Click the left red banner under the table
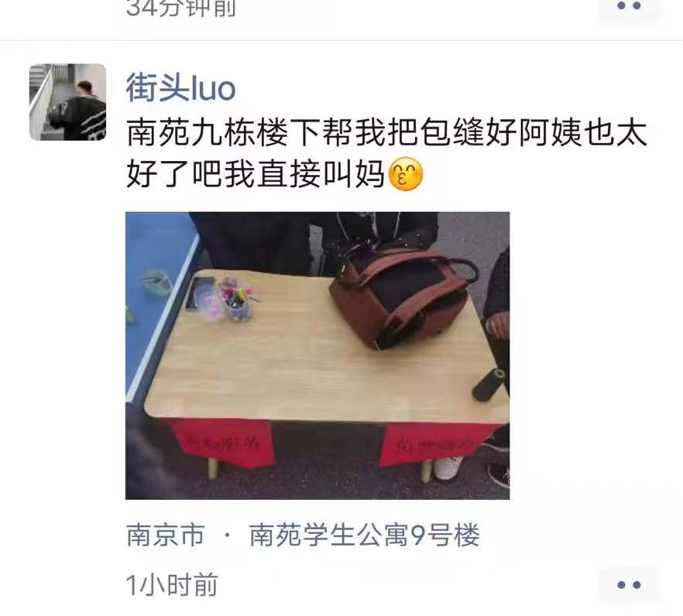The width and height of the screenshot is (683, 616). coord(220,442)
